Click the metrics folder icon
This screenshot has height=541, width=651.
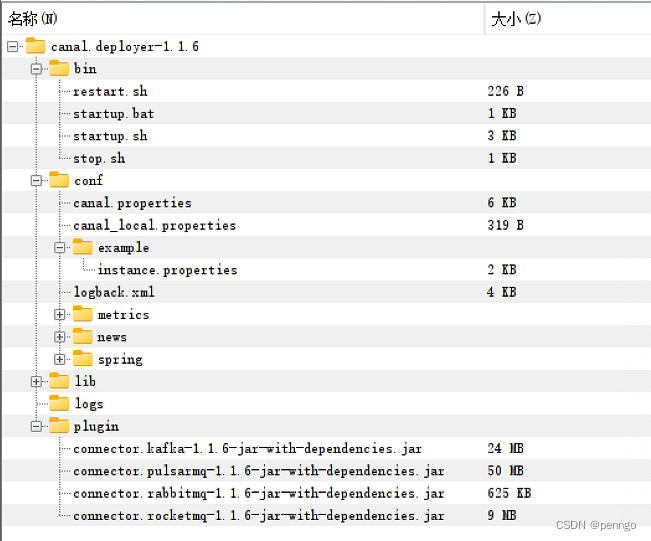coord(83,314)
